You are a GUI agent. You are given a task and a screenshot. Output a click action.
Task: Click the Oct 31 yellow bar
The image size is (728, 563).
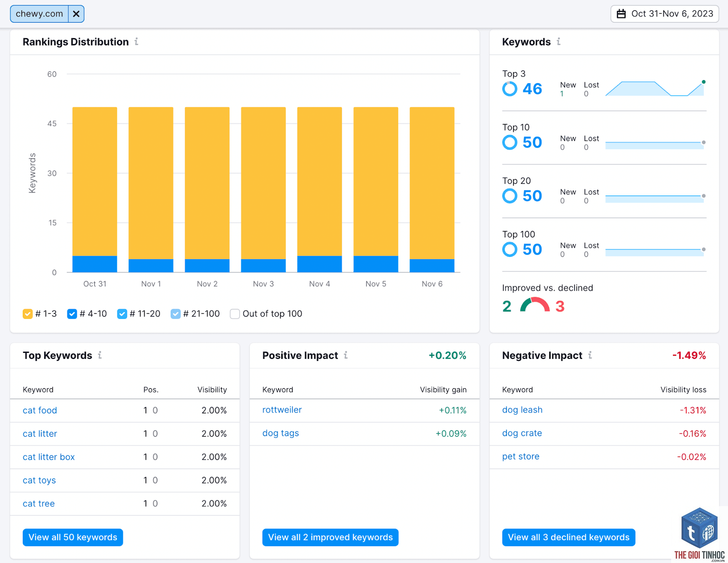click(95, 181)
